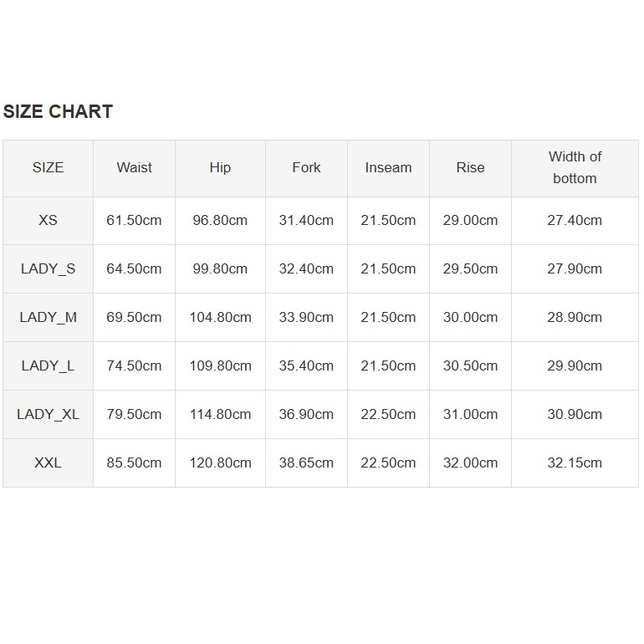Click the SIZE CHART heading
This screenshot has height=644, width=644.
58,112
